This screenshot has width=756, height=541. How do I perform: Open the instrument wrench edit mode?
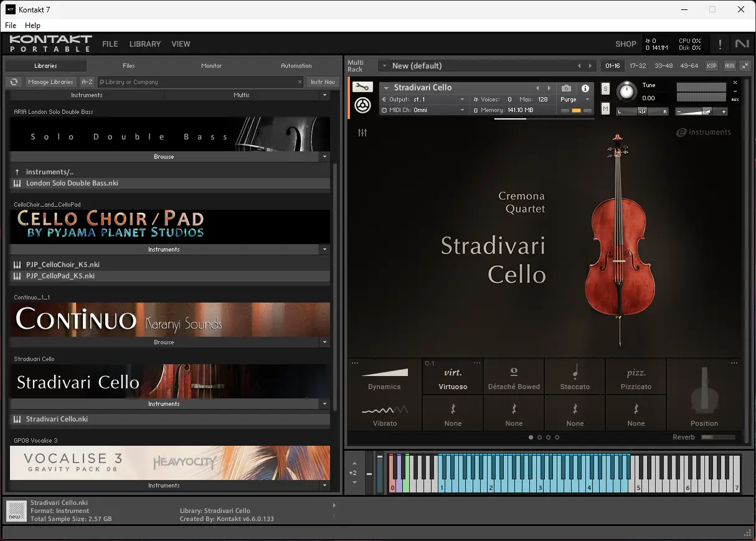pyautogui.click(x=363, y=87)
